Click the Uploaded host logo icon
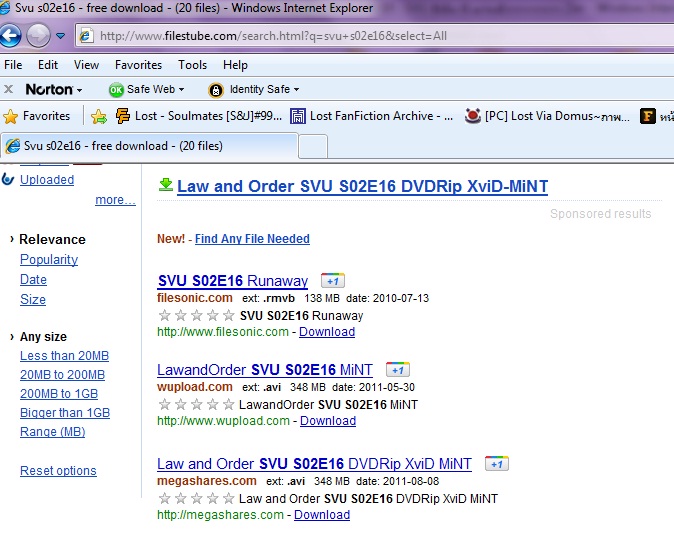Image resolution: width=674 pixels, height=545 pixels. (x=8, y=179)
